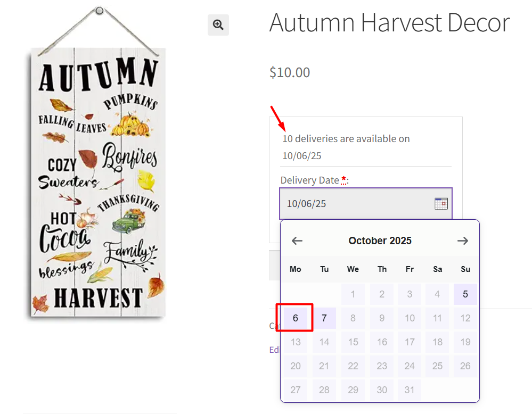This screenshot has width=532, height=414.
Task: Click October 31 in the calendar
Action: (x=410, y=390)
